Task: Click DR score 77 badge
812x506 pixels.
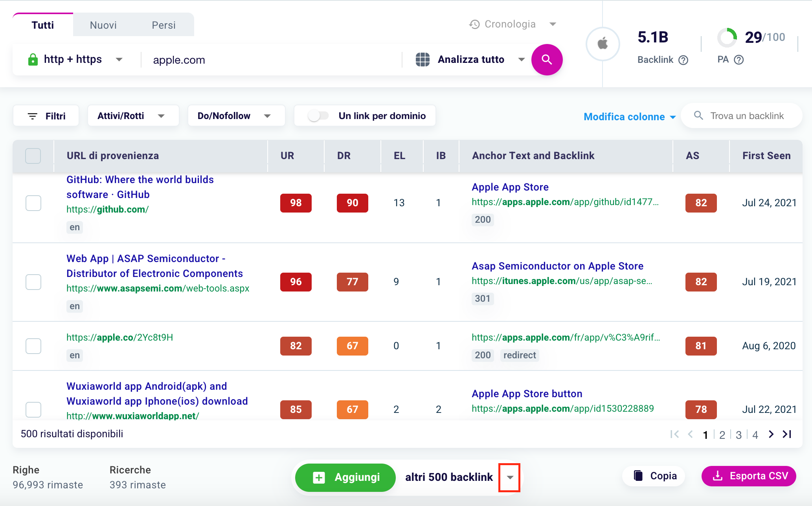Action: 353,282
